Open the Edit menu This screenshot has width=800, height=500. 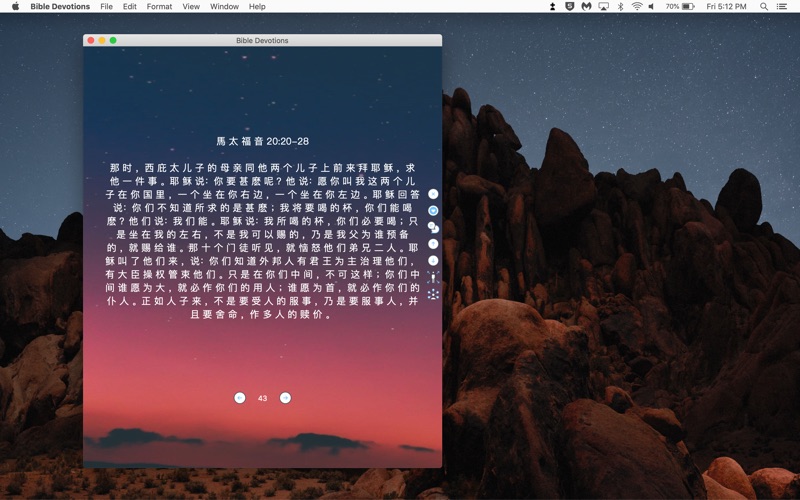coord(130,7)
